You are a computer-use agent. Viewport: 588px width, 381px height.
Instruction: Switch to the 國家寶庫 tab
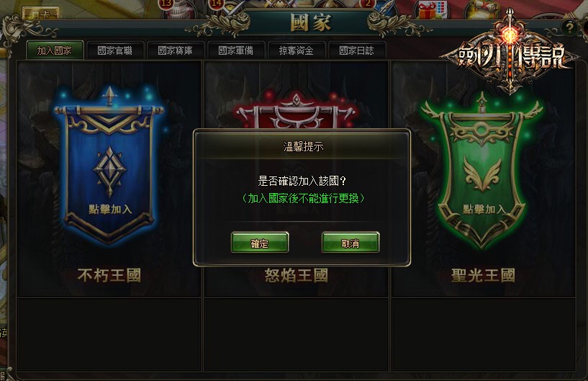[x=175, y=50]
